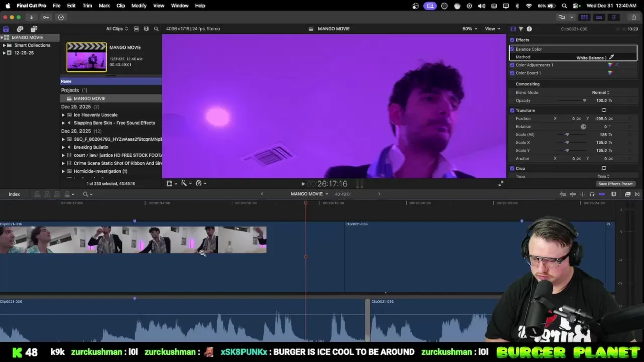Open the Mark menu

pyautogui.click(x=104, y=6)
